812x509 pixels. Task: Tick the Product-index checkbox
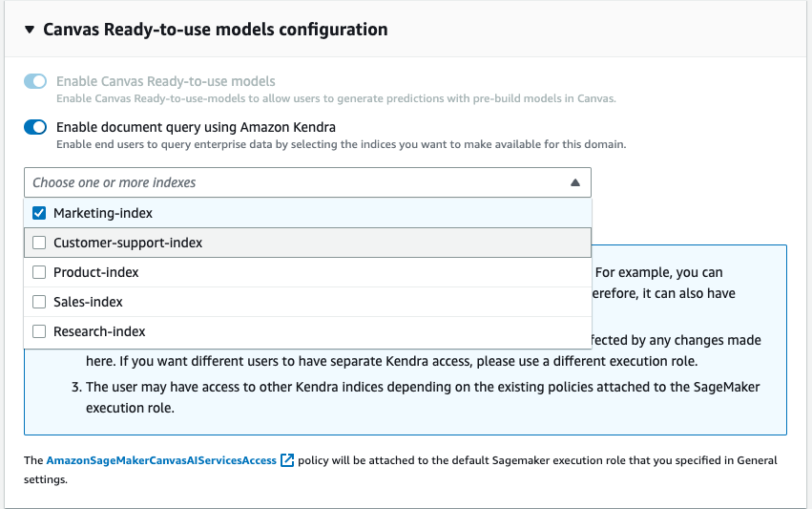click(39, 272)
